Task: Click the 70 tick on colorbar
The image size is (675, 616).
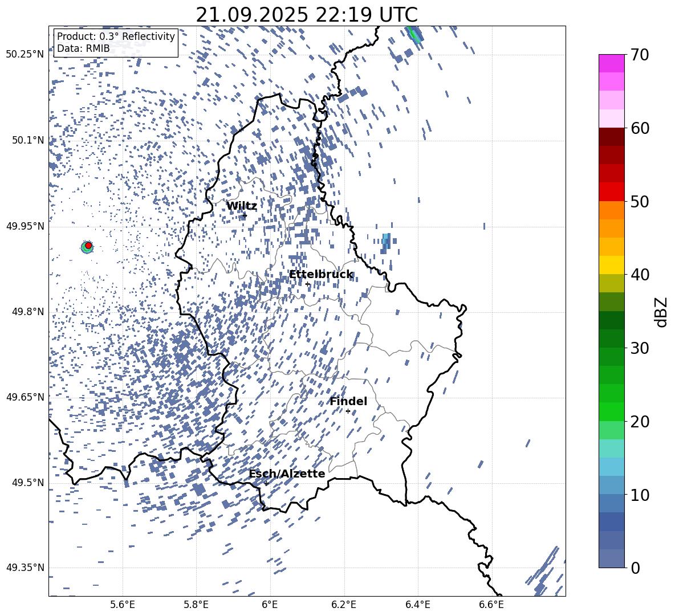Action: point(640,55)
